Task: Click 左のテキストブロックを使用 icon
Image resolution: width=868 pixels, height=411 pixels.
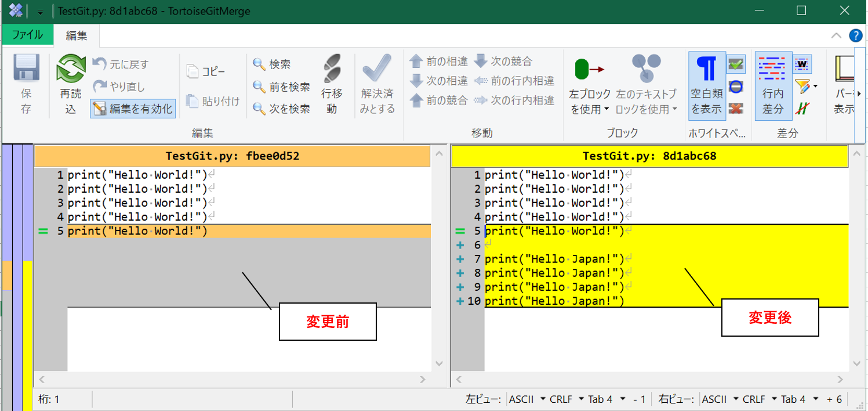Action: [x=646, y=68]
